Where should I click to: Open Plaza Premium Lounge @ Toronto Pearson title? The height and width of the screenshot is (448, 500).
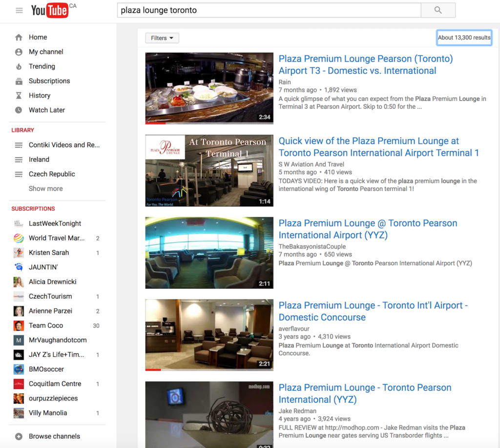[368, 229]
